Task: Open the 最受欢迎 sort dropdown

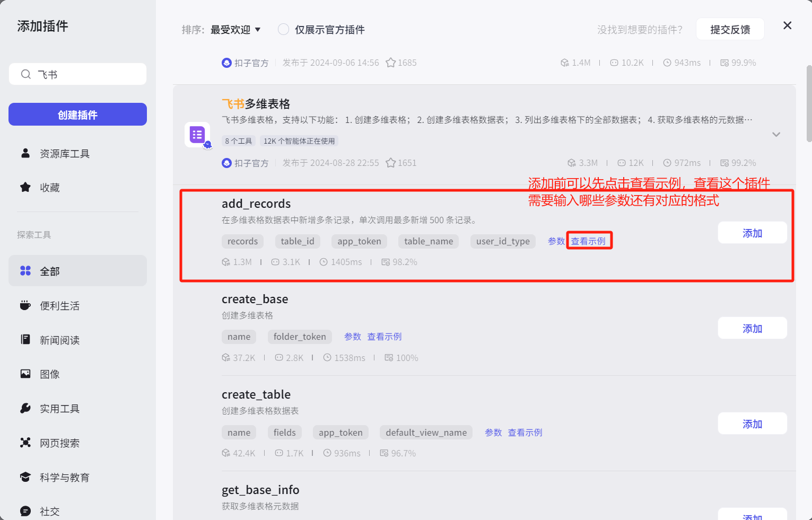Action: tap(235, 30)
